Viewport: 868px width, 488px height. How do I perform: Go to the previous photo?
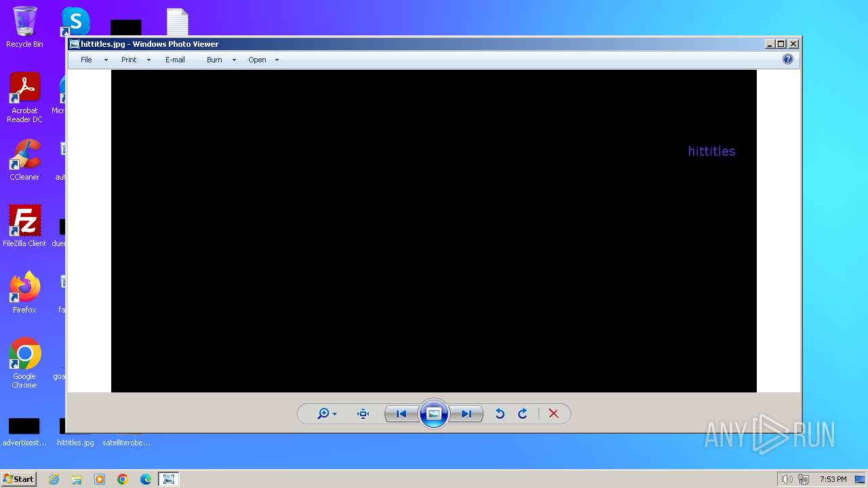pos(401,413)
